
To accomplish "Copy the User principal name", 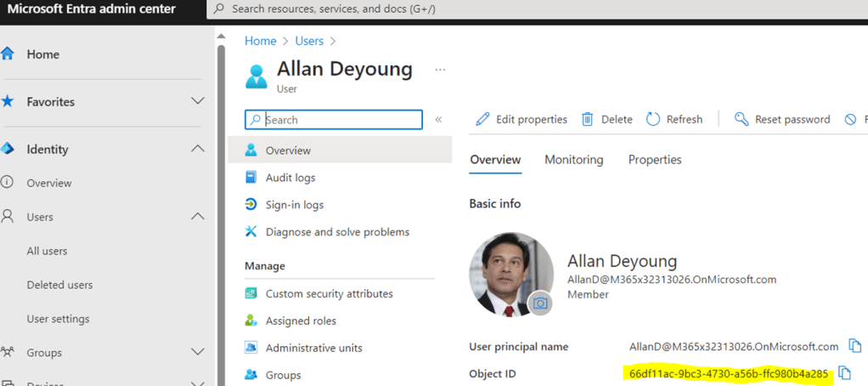I will coord(855,346).
